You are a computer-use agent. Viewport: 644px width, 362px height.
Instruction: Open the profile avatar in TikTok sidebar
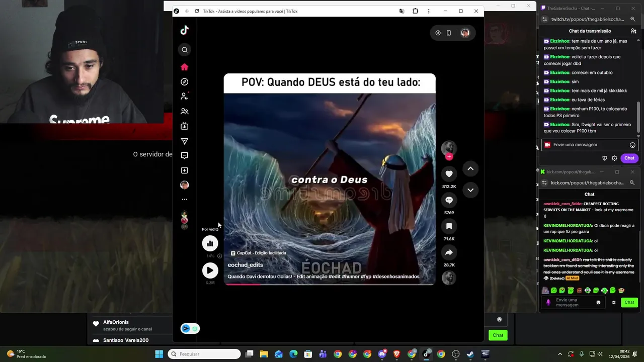(185, 185)
